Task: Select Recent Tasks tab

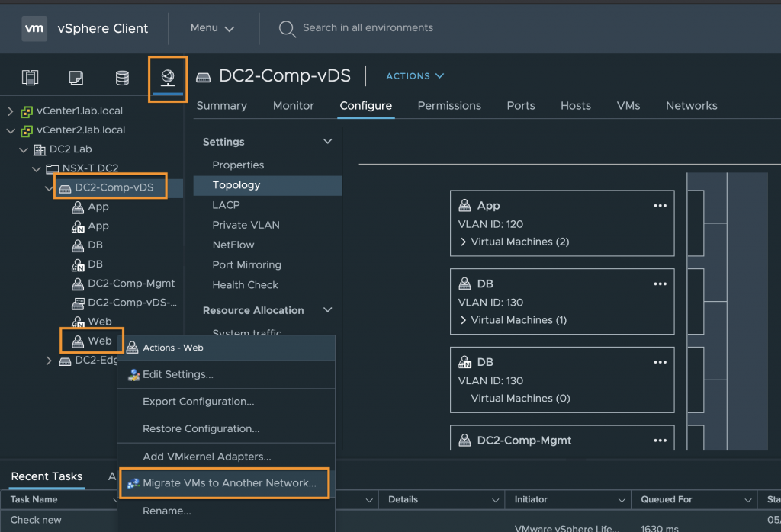Action: click(x=47, y=476)
